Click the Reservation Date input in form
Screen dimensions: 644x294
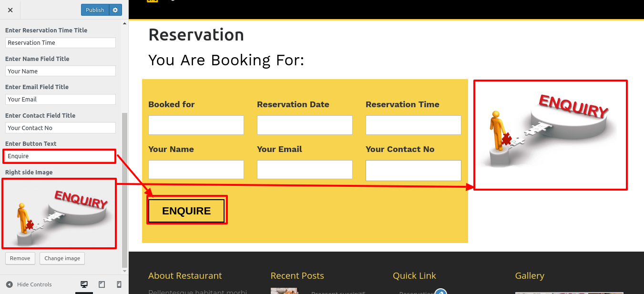[x=305, y=125]
